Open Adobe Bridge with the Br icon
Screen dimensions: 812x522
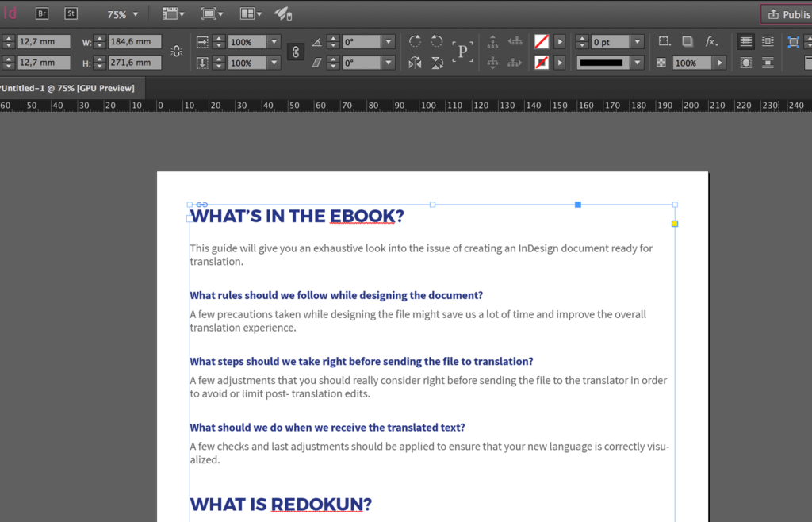click(42, 14)
